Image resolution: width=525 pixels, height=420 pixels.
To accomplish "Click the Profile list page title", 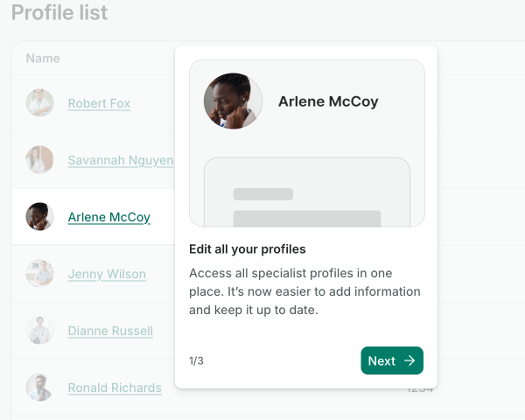I will tap(59, 13).
